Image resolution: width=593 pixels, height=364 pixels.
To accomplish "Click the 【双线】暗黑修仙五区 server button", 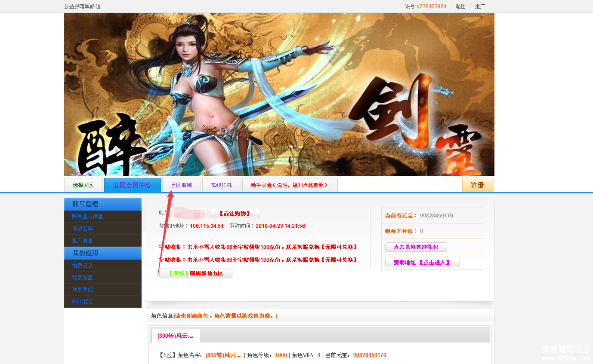I will click(196, 273).
